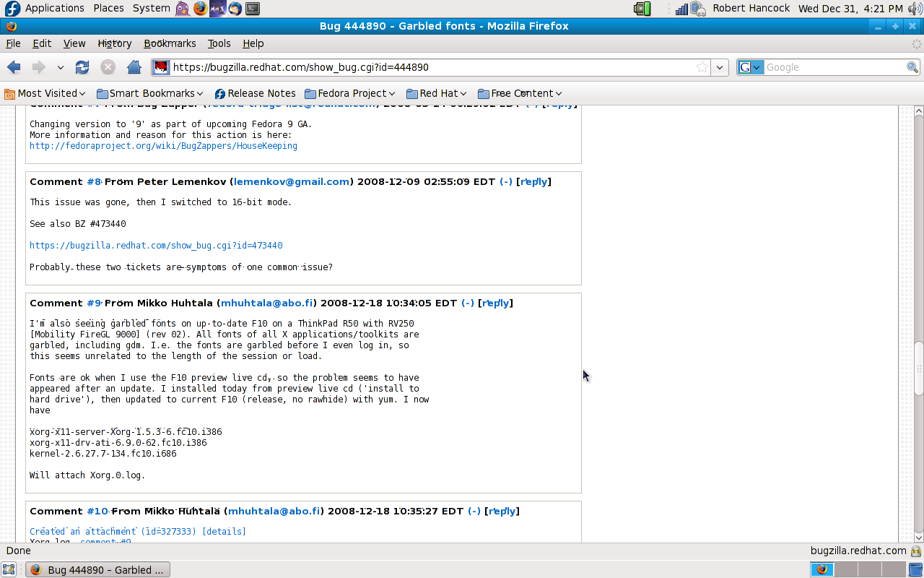Click inside the Google search field
The width and height of the screenshot is (924, 578).
[834, 67]
